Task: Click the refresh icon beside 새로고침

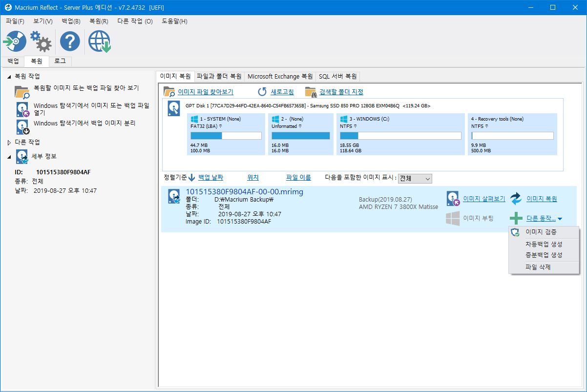Action: point(262,92)
